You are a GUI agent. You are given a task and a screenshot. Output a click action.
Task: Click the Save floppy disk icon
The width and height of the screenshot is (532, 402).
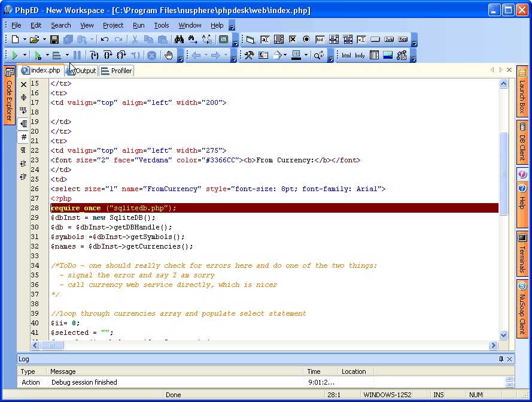tap(54, 40)
